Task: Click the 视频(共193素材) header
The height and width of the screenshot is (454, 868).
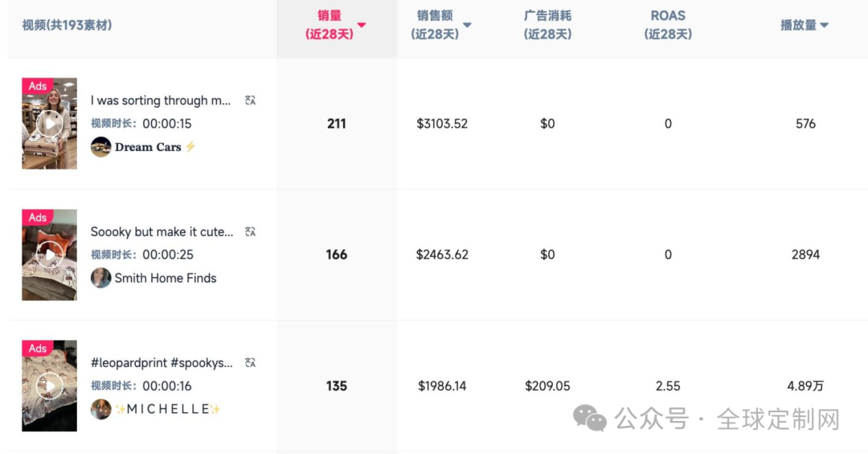Action: click(67, 25)
